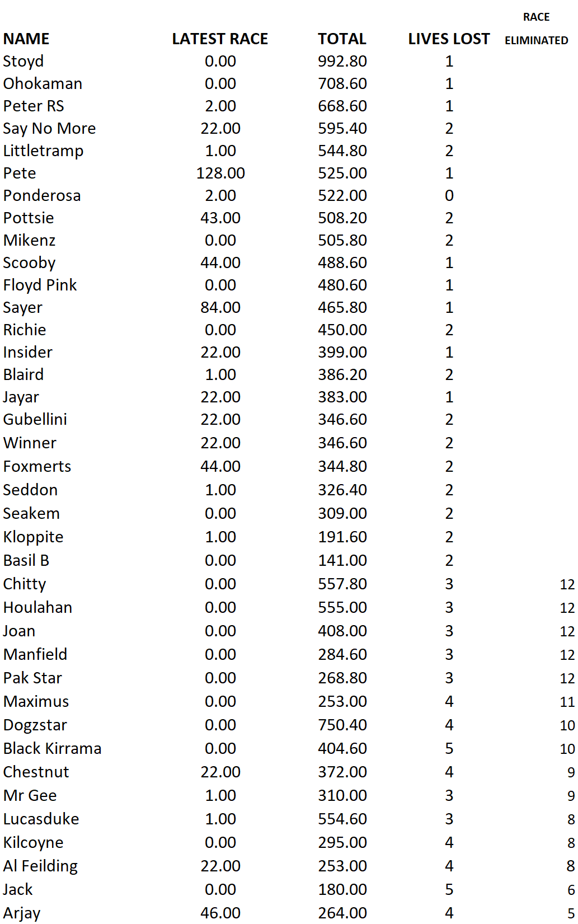
Task: Select the Say No More name cell
Action: 49,129
